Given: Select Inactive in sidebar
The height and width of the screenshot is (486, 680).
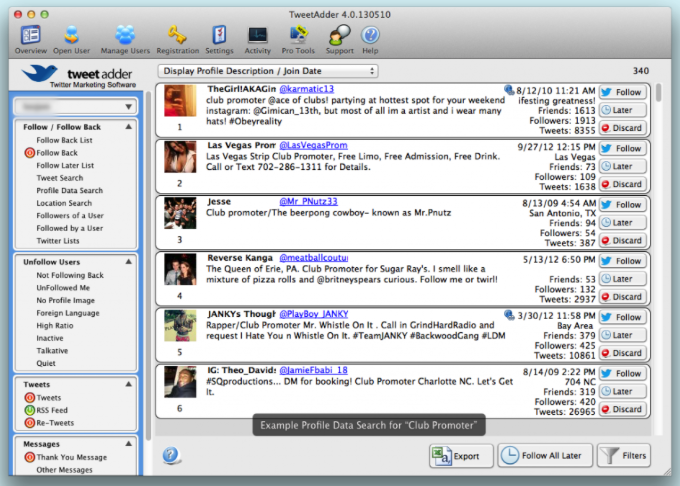Looking at the screenshot, I should (x=50, y=338).
